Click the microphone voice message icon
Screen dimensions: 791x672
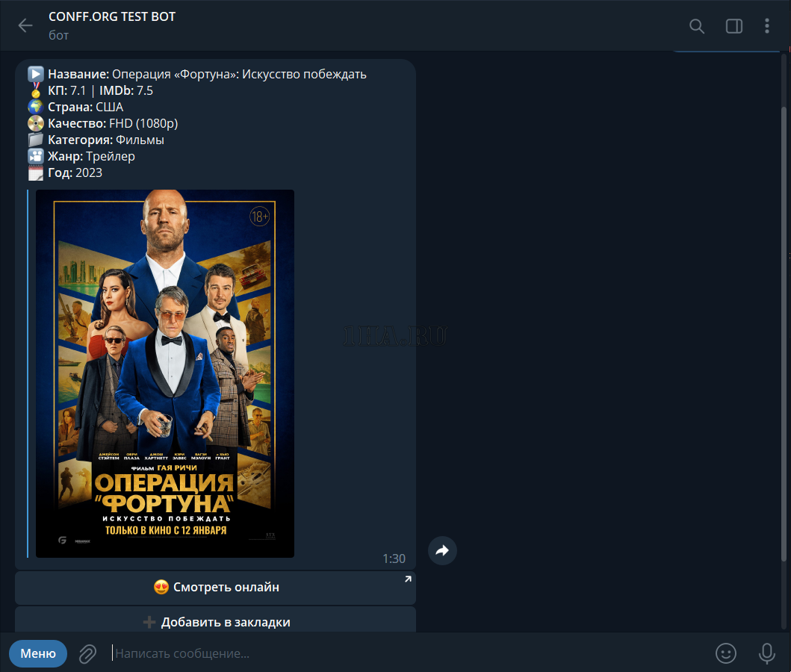point(766,653)
